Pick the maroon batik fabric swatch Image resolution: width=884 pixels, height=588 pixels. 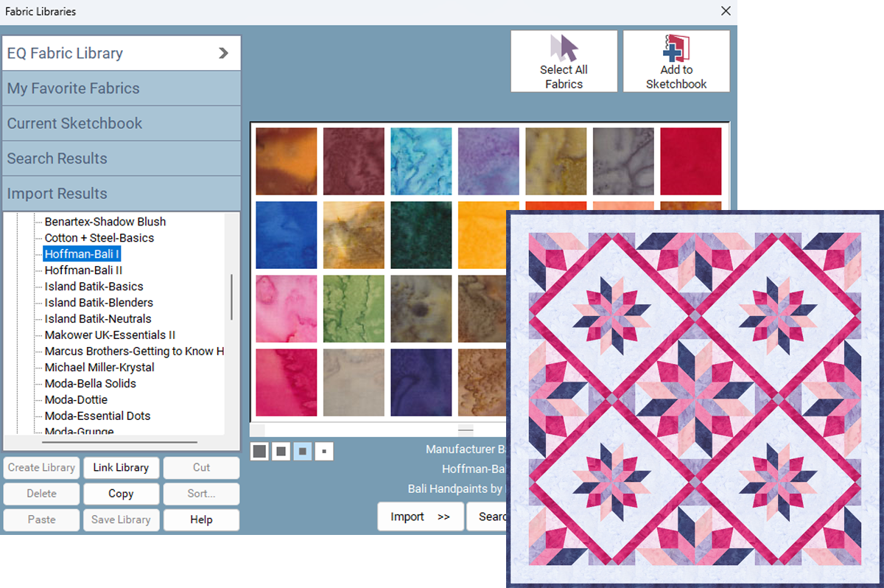tap(354, 161)
